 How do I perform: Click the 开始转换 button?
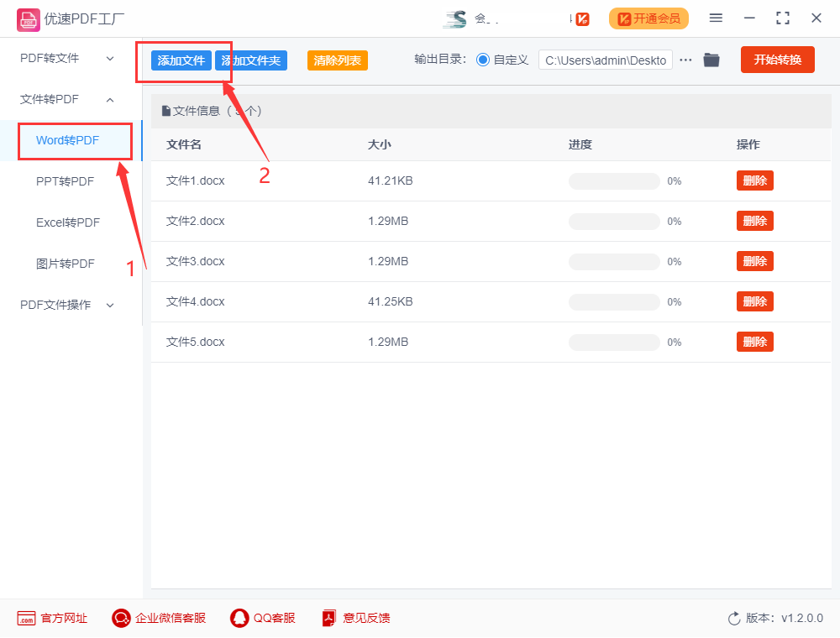coord(777,60)
